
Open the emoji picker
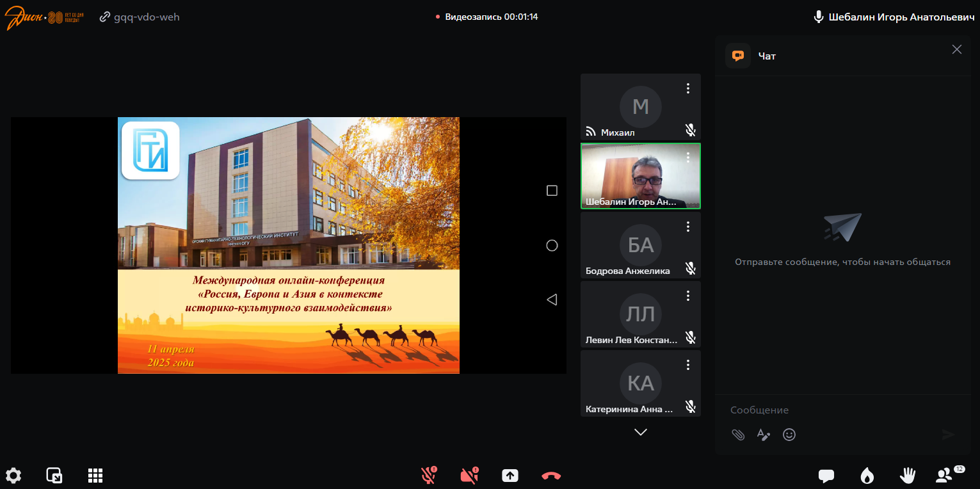tap(789, 435)
